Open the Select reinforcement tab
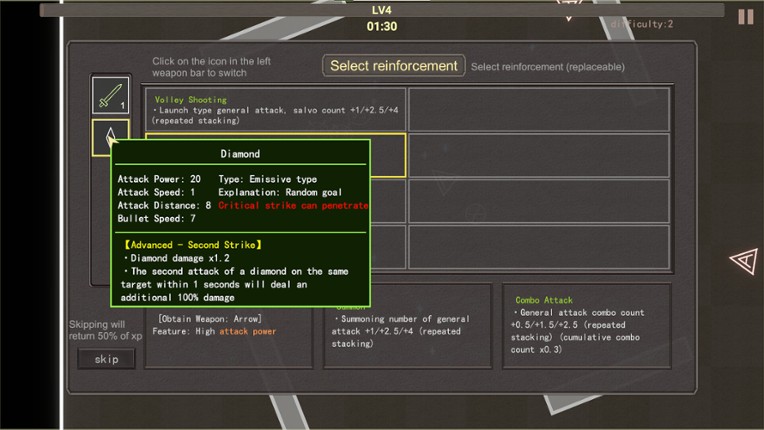 click(x=393, y=66)
